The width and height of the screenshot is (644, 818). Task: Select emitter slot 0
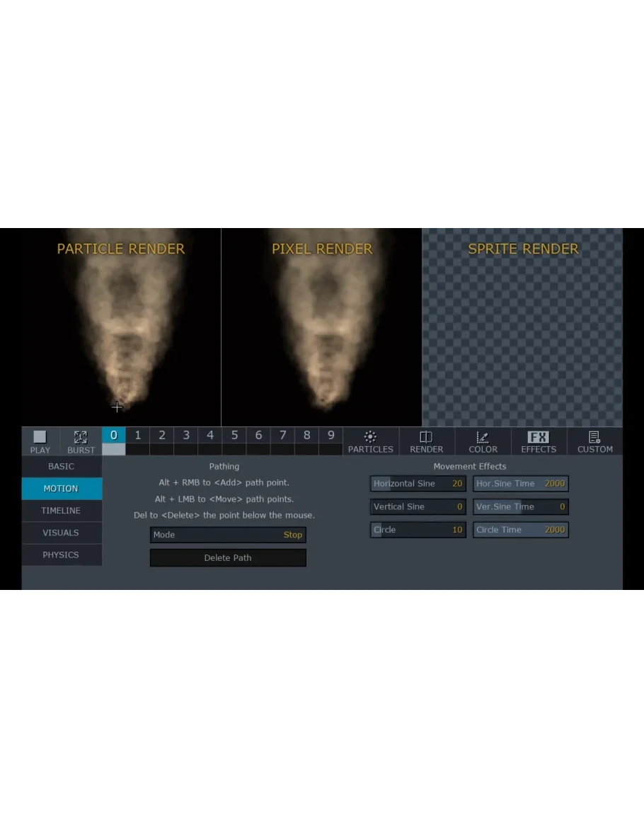113,436
